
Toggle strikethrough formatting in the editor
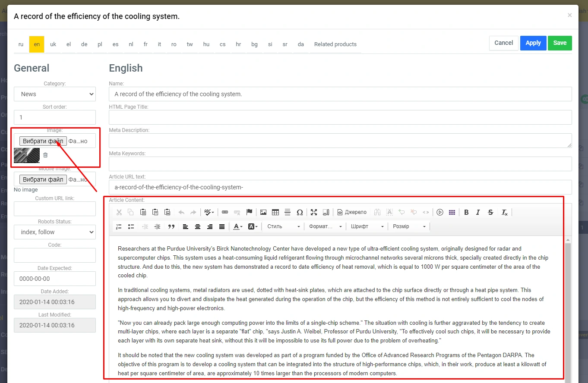490,212
